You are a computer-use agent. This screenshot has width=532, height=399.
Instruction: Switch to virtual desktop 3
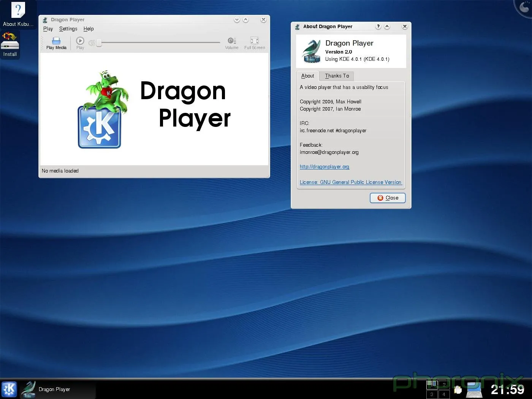coord(432,394)
